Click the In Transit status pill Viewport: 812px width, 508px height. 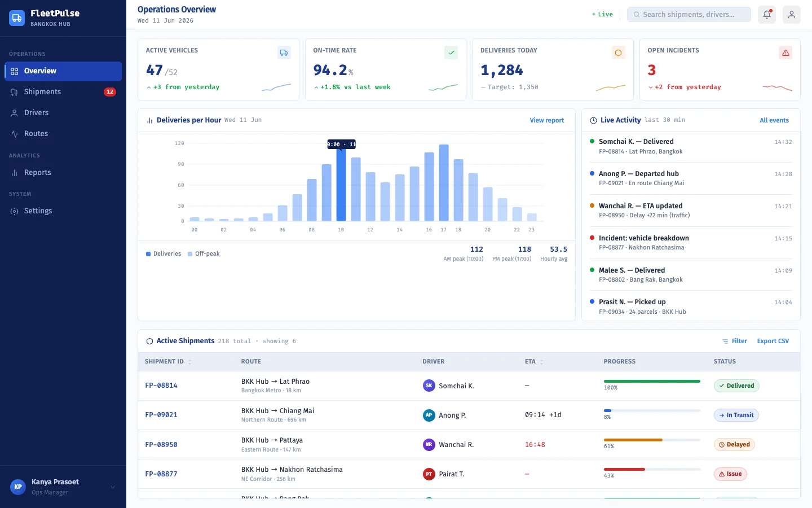tap(736, 415)
